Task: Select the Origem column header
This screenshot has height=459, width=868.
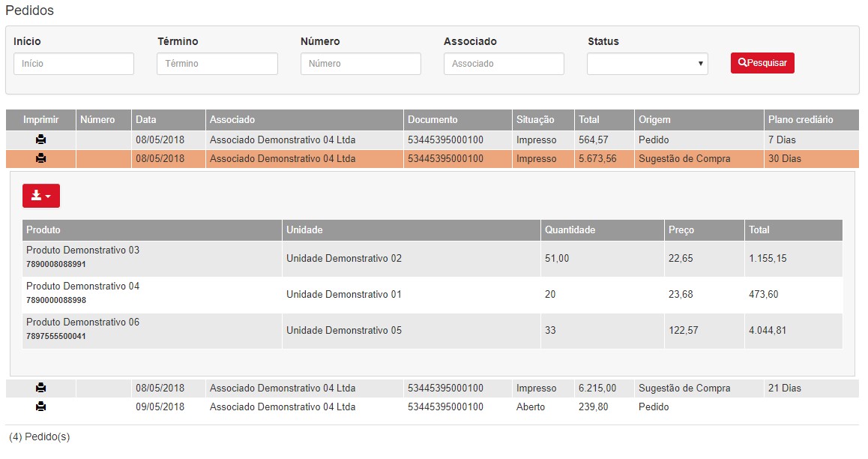Action: click(x=699, y=119)
